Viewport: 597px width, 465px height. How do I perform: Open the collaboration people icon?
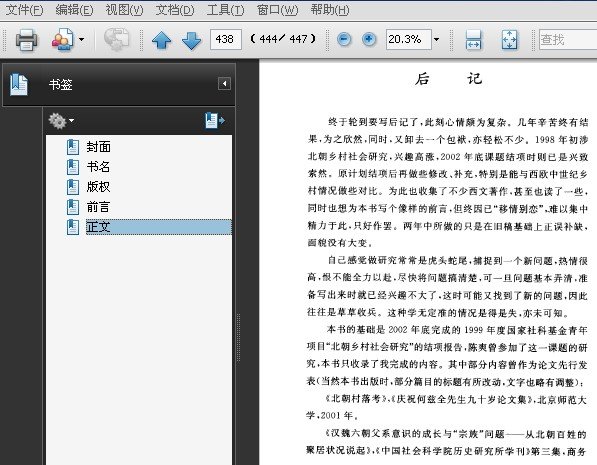point(62,39)
